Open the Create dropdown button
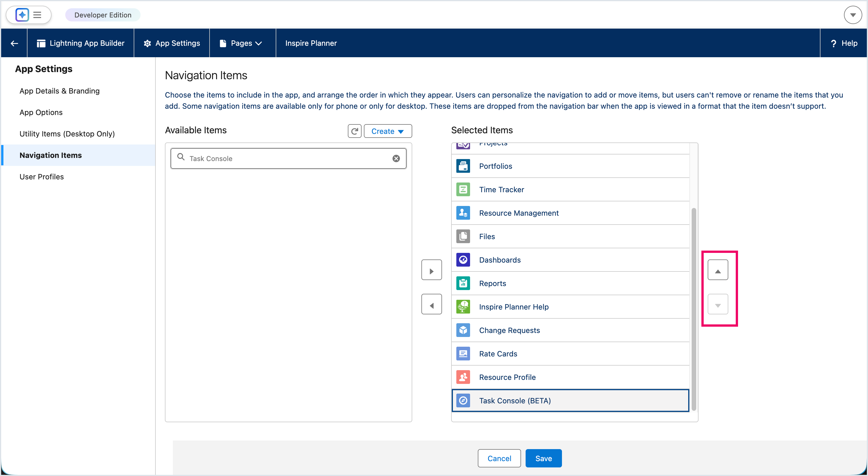868x476 pixels. pos(388,131)
